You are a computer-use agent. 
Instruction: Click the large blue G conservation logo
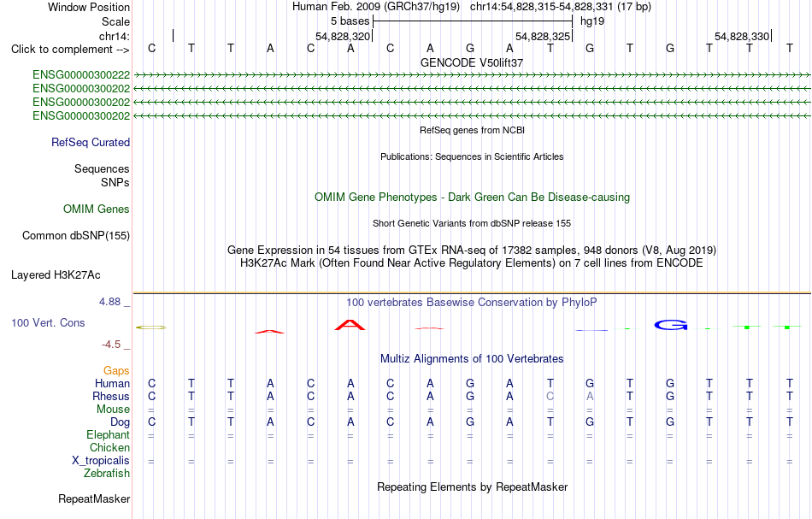pyautogui.click(x=671, y=325)
